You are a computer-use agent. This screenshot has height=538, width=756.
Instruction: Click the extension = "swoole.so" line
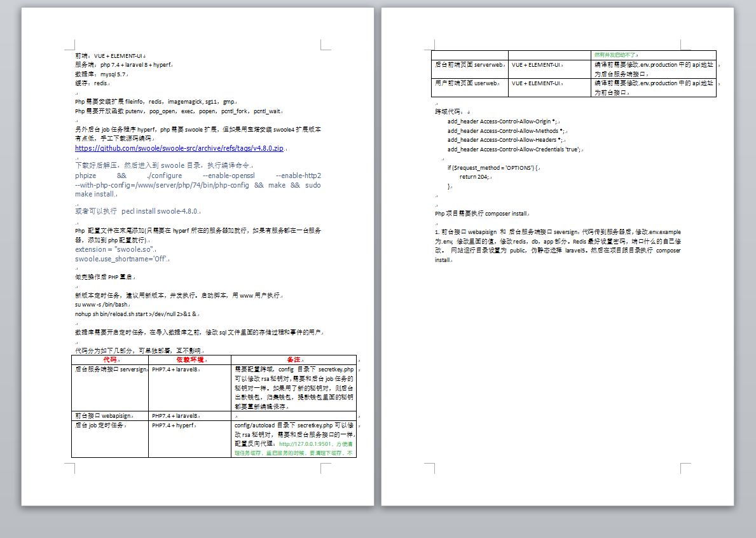(114, 249)
